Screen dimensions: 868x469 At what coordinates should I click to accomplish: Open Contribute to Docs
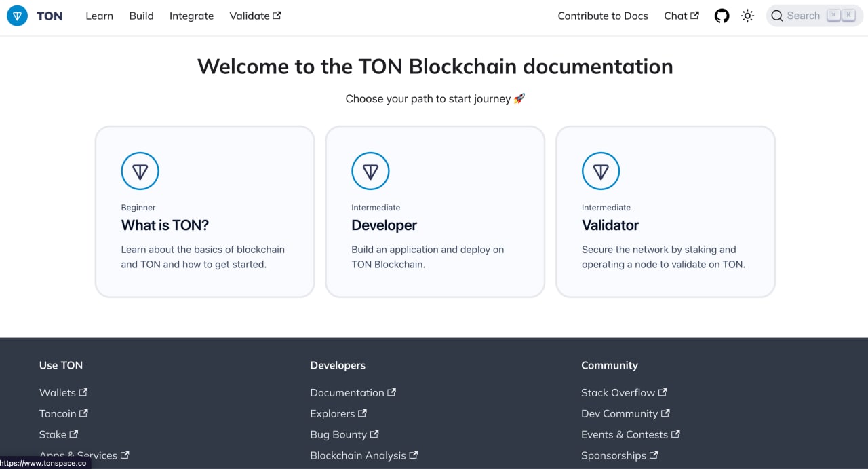coord(603,16)
